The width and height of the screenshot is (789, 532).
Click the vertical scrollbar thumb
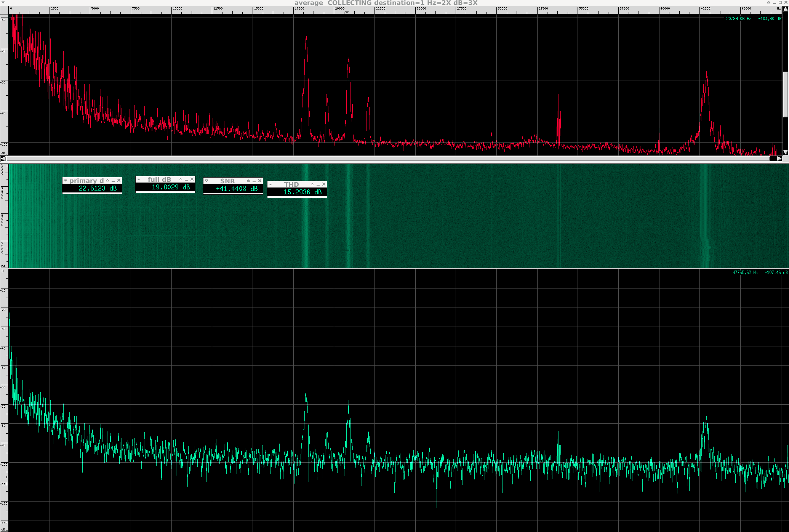coord(785,94)
